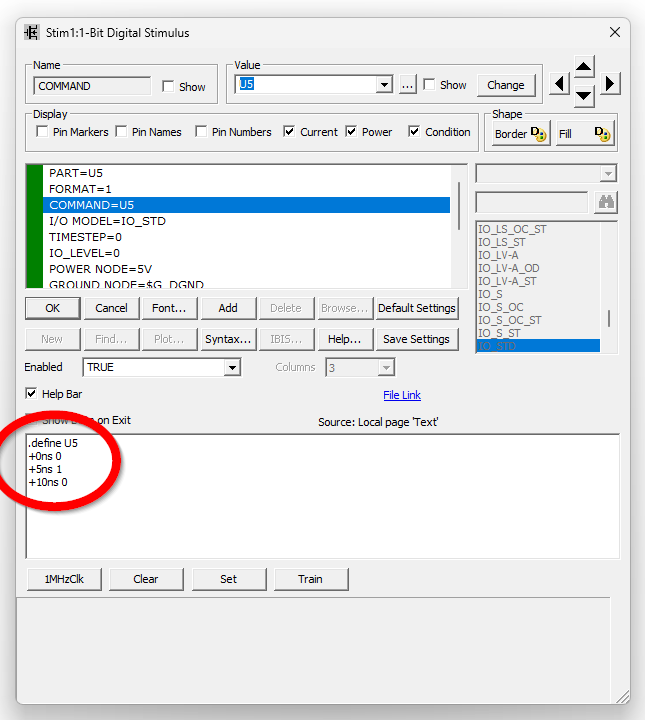Click the up arrow navigation button
Viewport: 645px width, 720px height.
tap(584, 67)
